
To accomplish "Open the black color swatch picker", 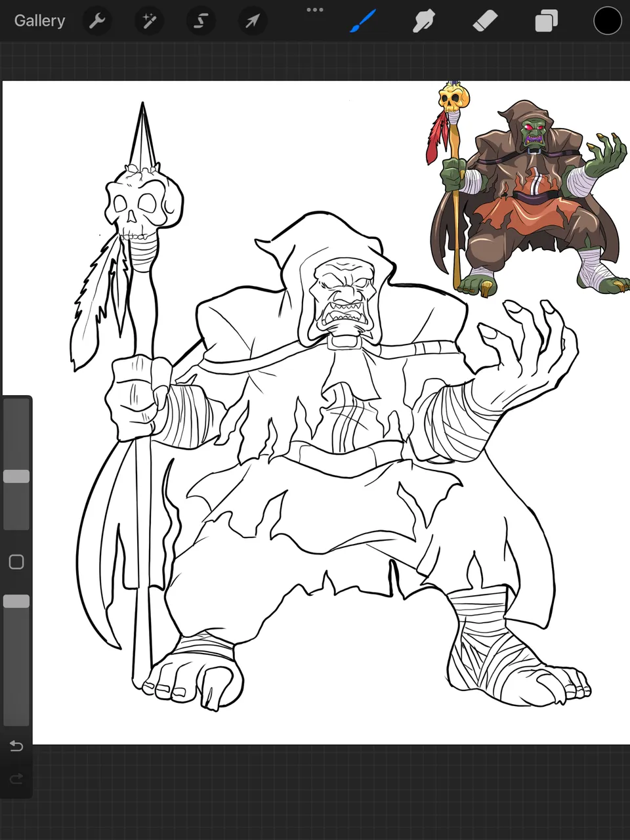I will tap(608, 21).
